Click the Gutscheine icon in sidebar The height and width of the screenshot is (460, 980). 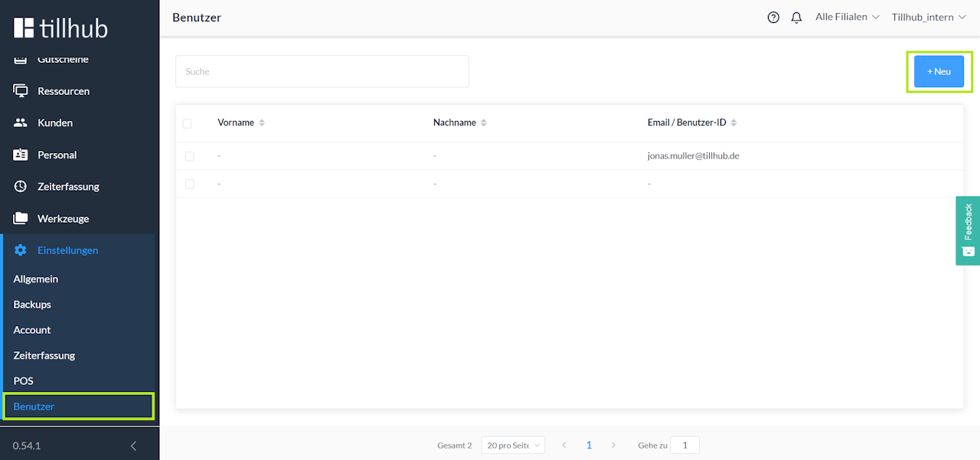point(21,59)
